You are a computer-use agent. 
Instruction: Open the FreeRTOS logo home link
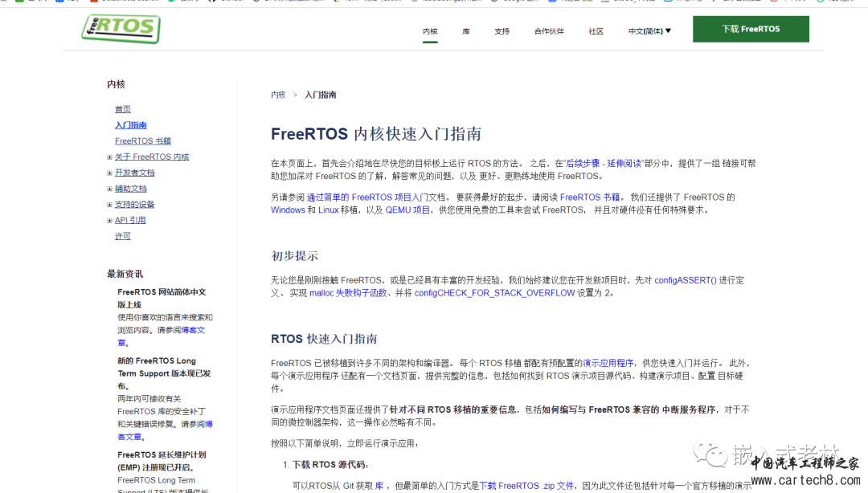[x=121, y=29]
